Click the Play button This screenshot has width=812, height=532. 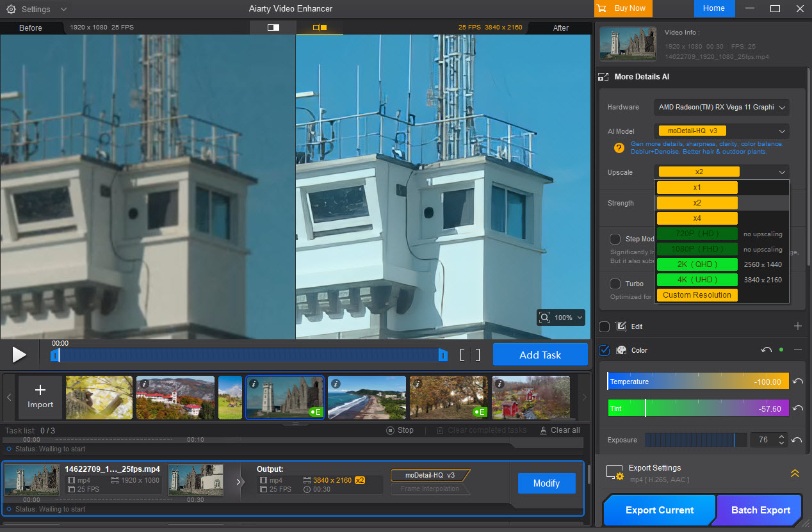tap(19, 355)
